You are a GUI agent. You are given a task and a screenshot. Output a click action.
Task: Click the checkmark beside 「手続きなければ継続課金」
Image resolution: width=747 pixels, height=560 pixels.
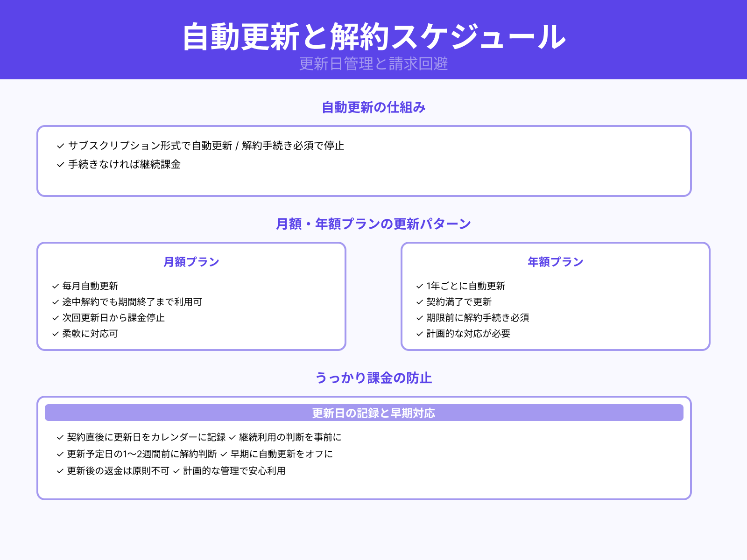point(60,164)
